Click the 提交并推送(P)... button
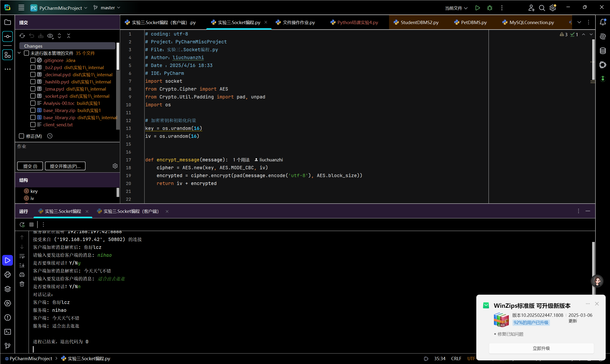This screenshot has width=610, height=364. 65,166
